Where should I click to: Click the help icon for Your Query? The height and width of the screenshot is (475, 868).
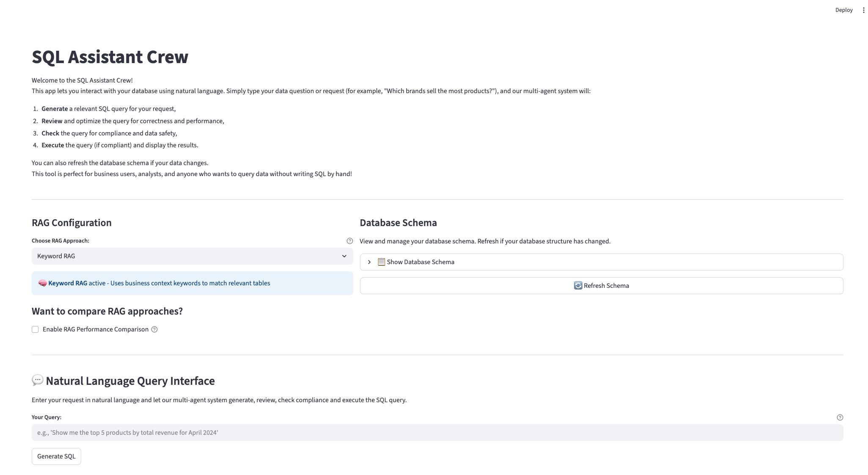[x=840, y=417]
